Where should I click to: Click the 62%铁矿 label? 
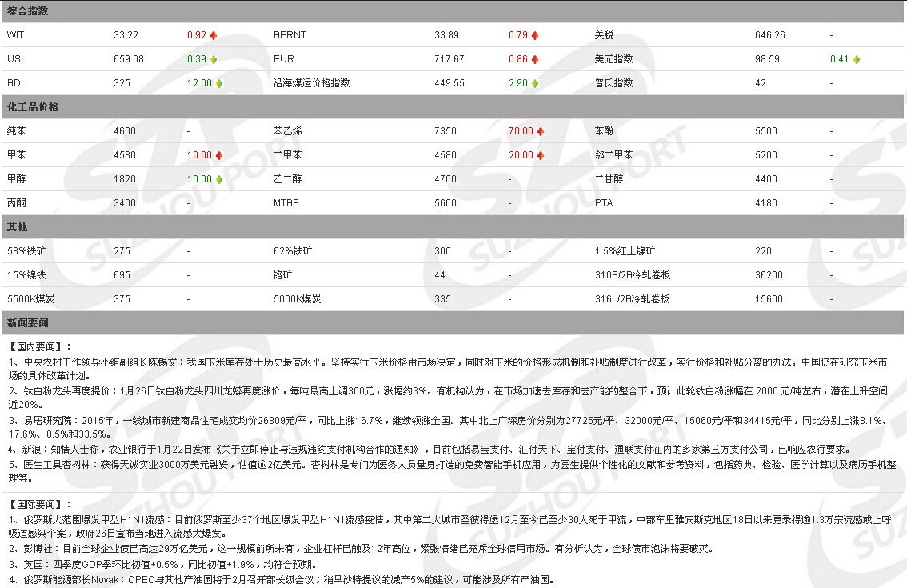pos(293,251)
